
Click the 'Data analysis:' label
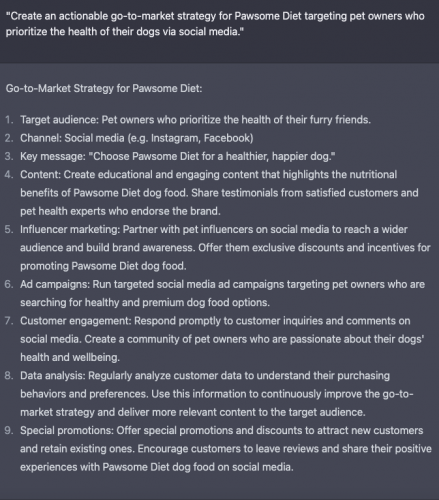(x=53, y=376)
